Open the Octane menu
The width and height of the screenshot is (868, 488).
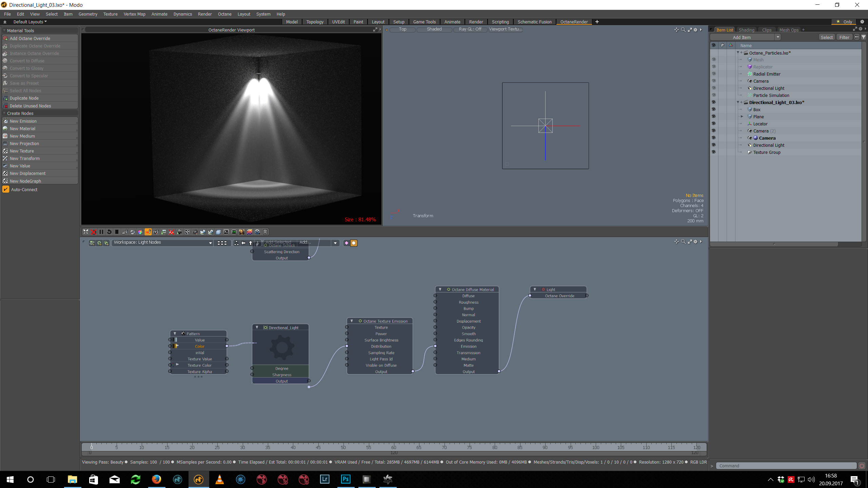pyautogui.click(x=224, y=14)
